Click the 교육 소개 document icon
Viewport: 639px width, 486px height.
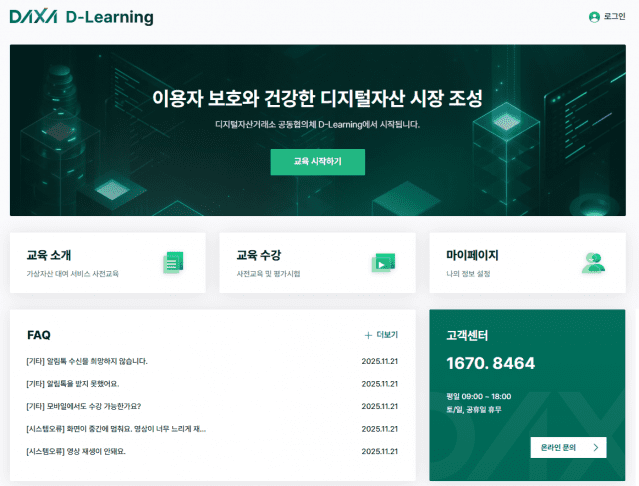173,263
